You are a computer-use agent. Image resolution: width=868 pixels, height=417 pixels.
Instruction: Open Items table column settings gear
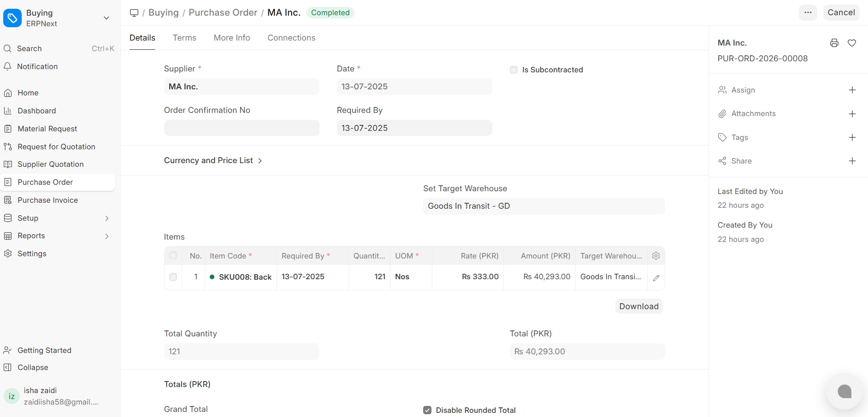click(x=656, y=256)
